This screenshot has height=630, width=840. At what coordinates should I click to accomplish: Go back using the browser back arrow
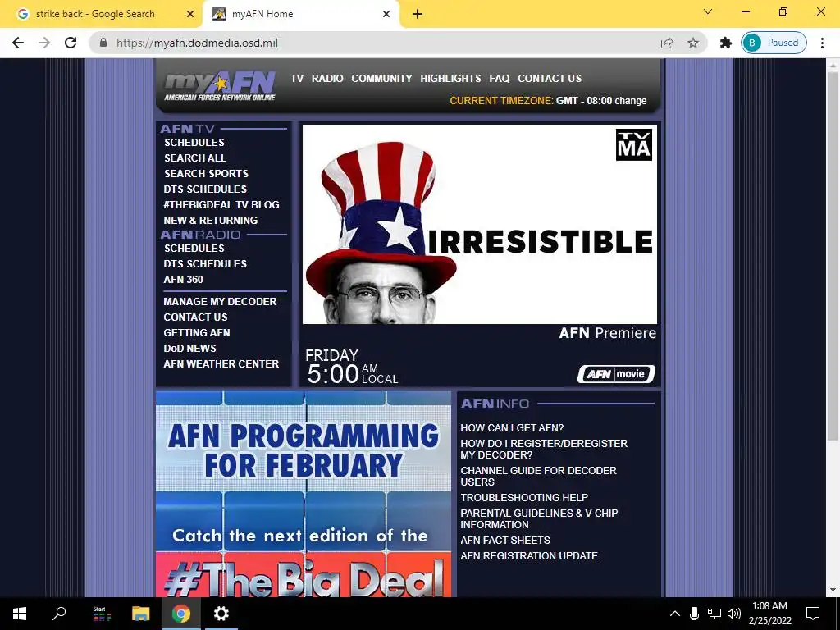18,43
